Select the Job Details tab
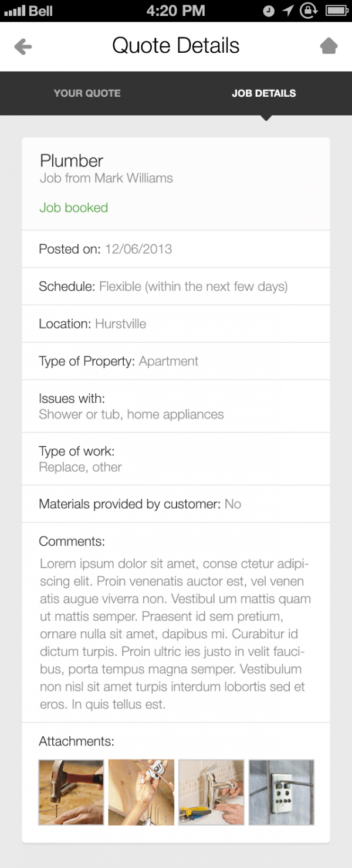This screenshot has height=868, width=352. tap(263, 93)
